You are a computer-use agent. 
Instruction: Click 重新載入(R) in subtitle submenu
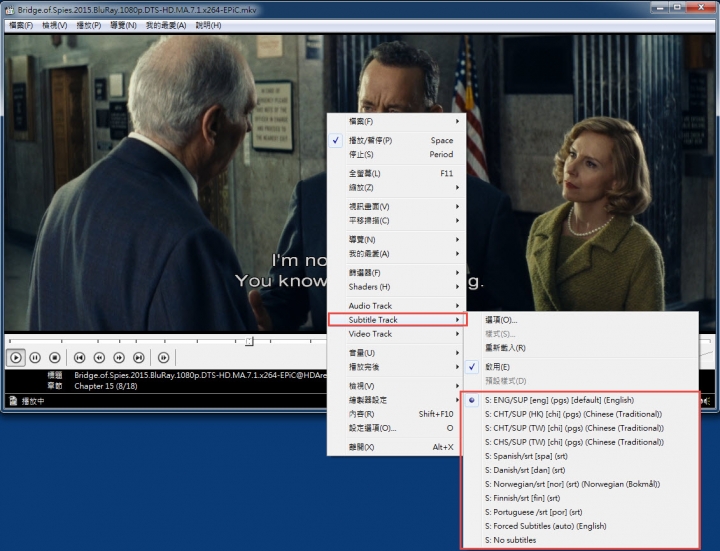click(581, 348)
